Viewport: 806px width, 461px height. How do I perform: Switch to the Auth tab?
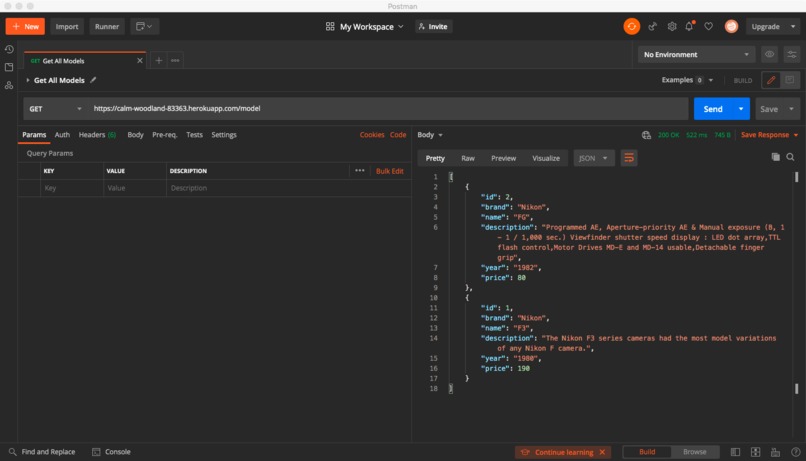click(x=62, y=135)
